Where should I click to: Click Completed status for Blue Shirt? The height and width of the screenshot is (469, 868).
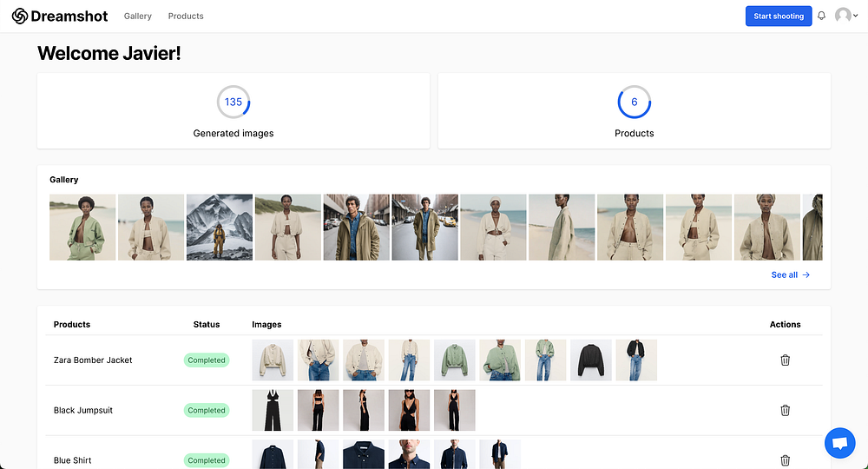[207, 460]
